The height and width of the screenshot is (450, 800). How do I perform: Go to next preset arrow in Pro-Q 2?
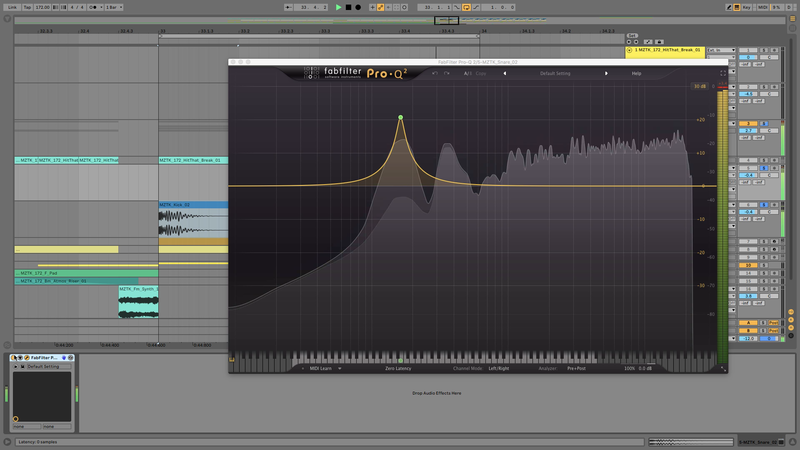[x=606, y=73]
